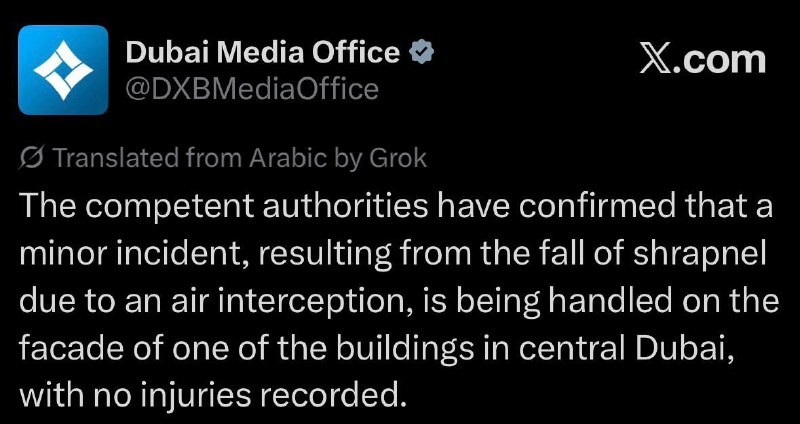Click the text "with no injuries recorded."

pos(214,393)
